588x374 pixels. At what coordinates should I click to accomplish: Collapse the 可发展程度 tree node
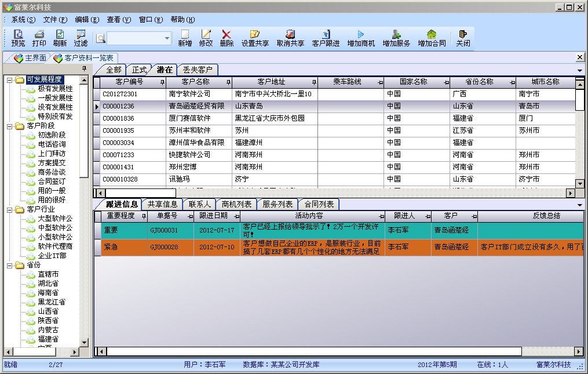click(10, 80)
